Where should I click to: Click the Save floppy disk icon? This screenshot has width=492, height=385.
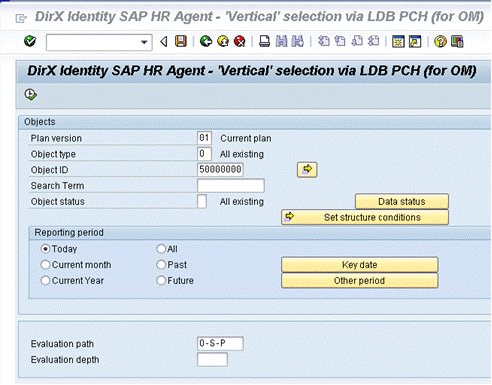(x=181, y=41)
